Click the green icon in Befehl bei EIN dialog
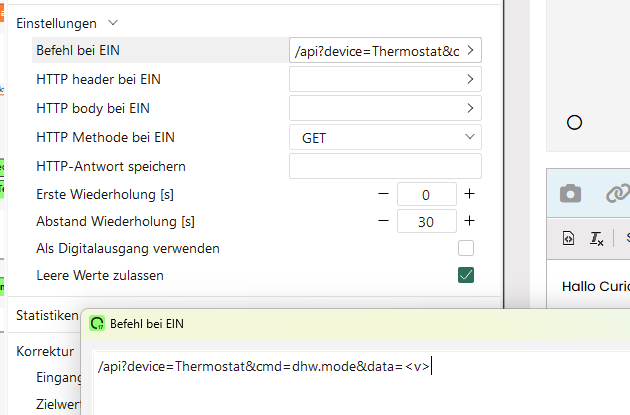 click(x=97, y=323)
